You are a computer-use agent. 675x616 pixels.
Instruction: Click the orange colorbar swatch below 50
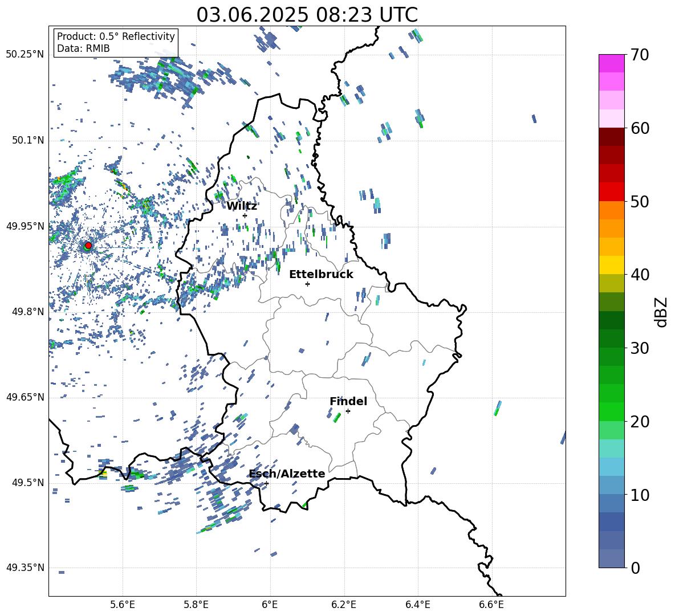pyautogui.click(x=612, y=210)
